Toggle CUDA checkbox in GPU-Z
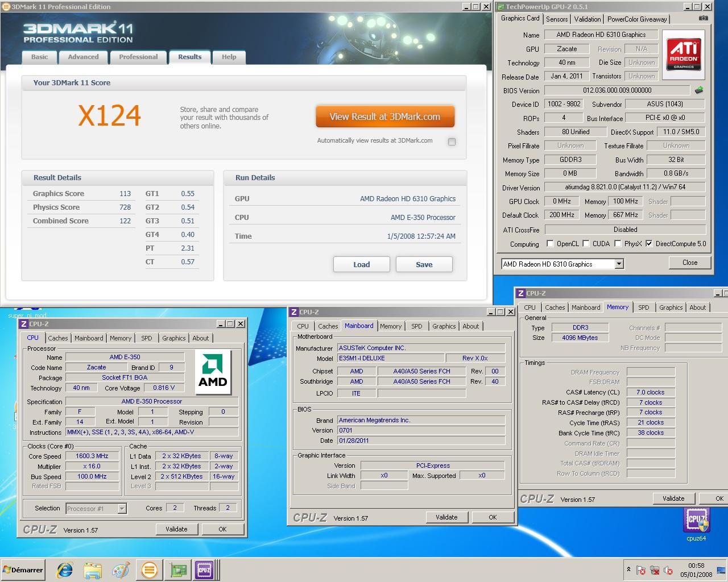The image size is (728, 582). [586, 244]
